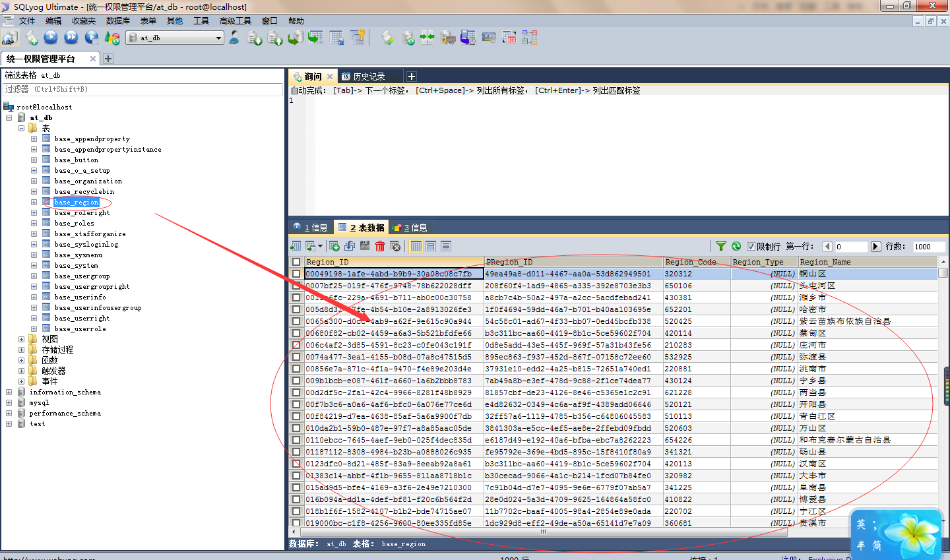Select the base_rolerights table in tree
The height and width of the screenshot is (560, 950).
82,213
